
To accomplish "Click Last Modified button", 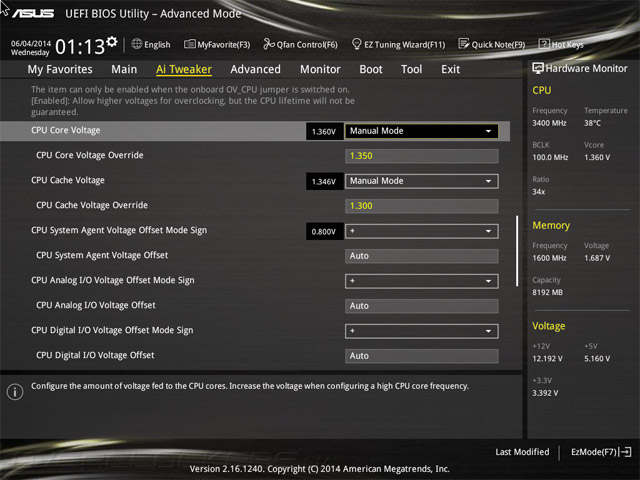I will [522, 452].
